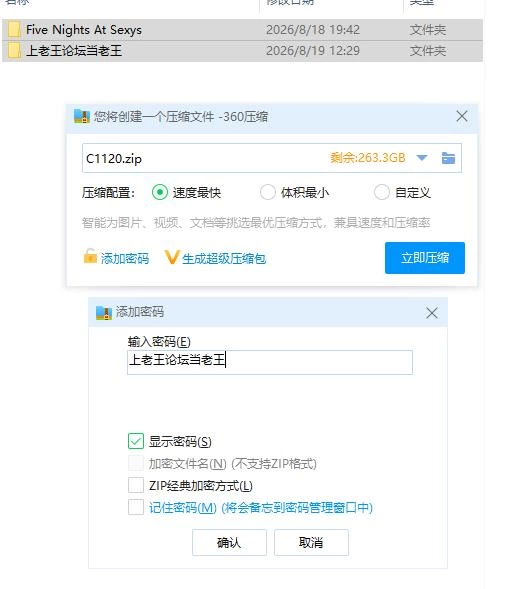507x589 pixels.
Task: Select the 自定义 radio option
Action: 381,192
